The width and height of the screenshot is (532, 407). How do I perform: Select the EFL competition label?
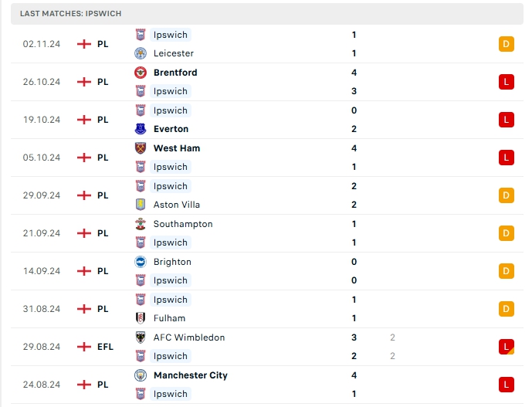click(105, 347)
